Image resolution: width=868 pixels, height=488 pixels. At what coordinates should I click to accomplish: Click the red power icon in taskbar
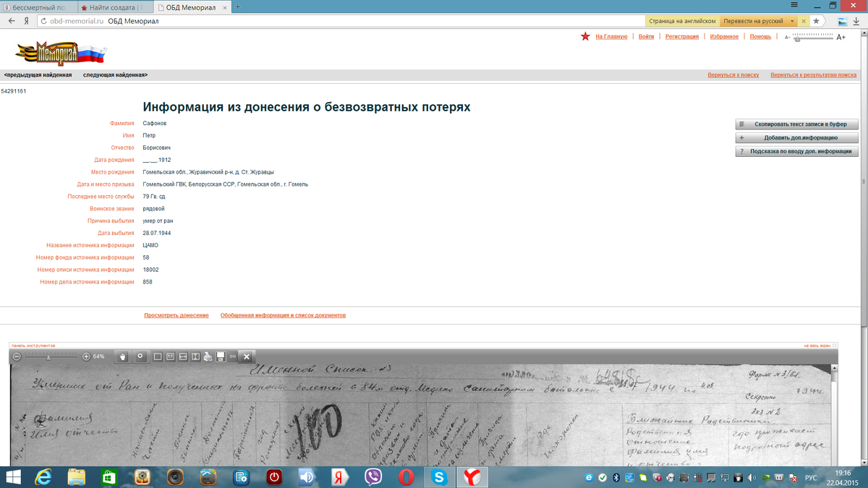click(x=274, y=477)
